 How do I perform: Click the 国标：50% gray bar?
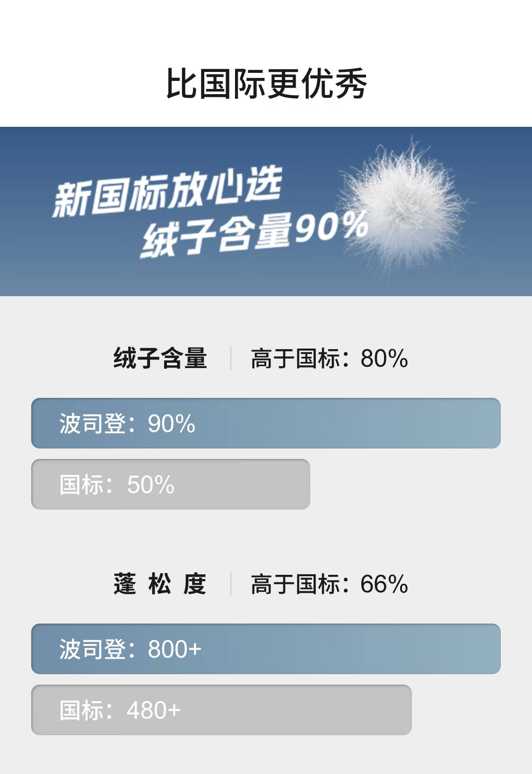tap(171, 484)
